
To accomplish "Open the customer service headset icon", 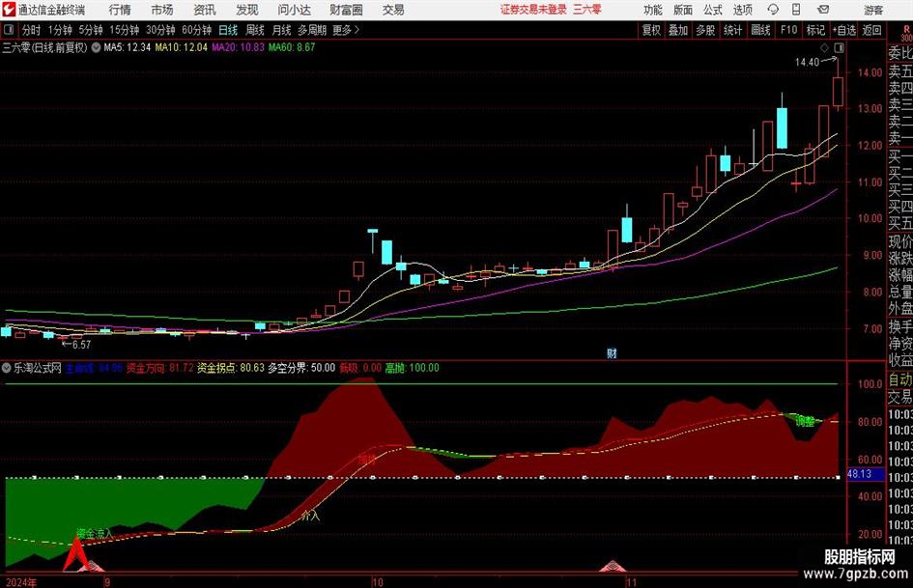I will [x=773, y=10].
